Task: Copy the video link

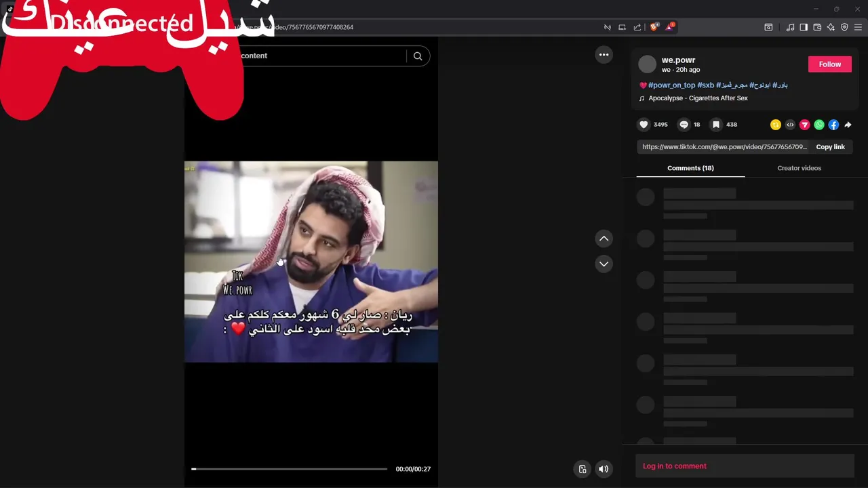Action: pyautogui.click(x=830, y=147)
